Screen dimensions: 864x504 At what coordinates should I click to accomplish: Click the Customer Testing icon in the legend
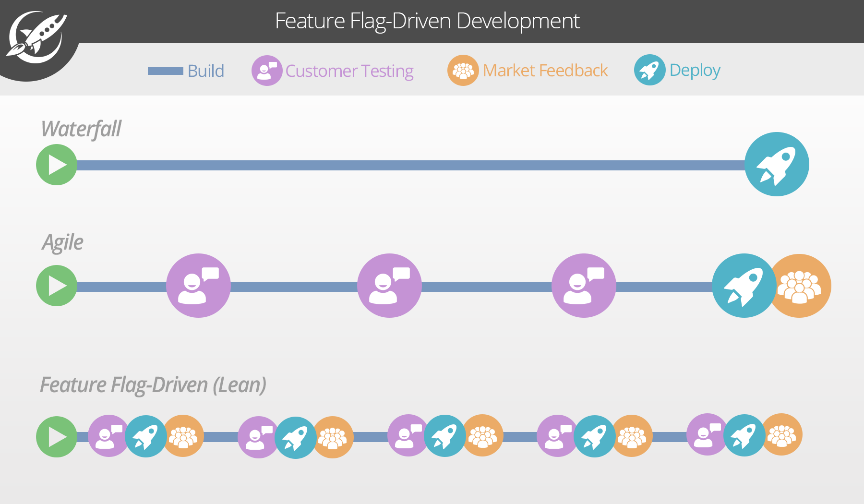tap(267, 71)
